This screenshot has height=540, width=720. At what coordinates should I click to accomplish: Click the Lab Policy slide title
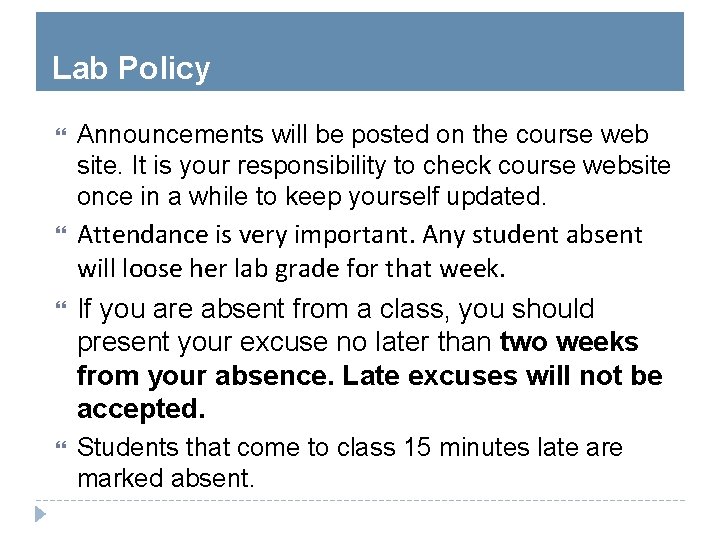(131, 69)
